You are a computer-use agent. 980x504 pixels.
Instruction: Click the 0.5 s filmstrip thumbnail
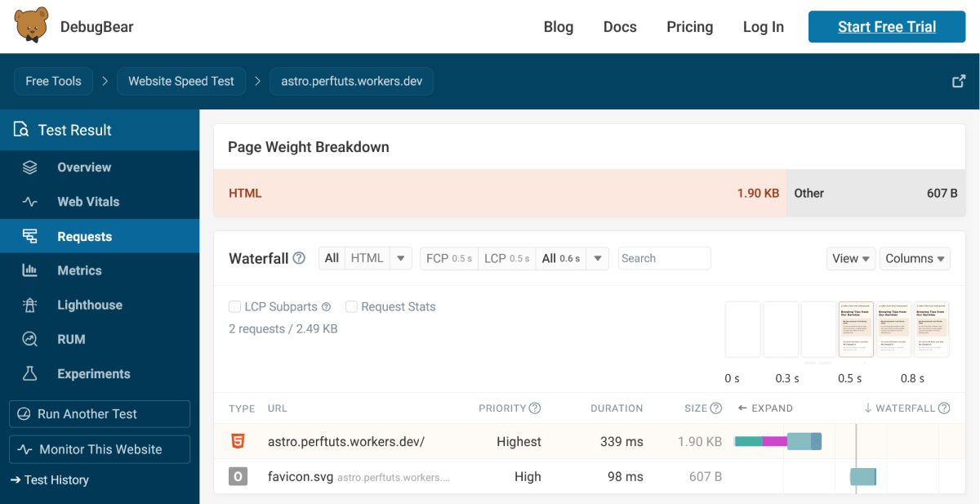coord(856,329)
